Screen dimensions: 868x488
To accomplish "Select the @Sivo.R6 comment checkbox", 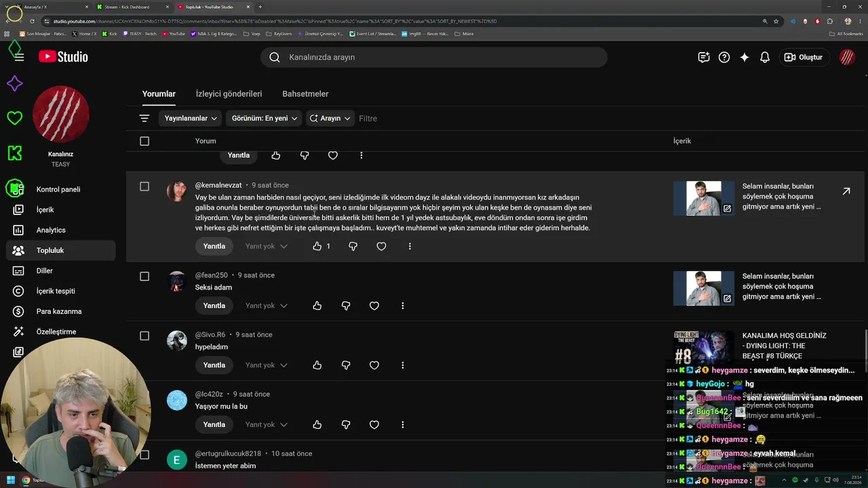I will point(144,336).
